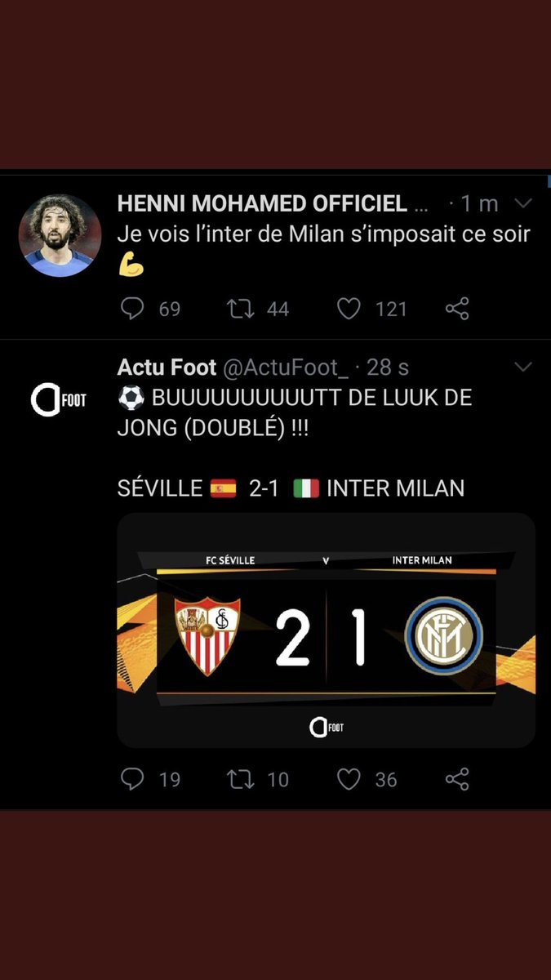Retweet the Actu Foot goal tweet

click(x=241, y=779)
